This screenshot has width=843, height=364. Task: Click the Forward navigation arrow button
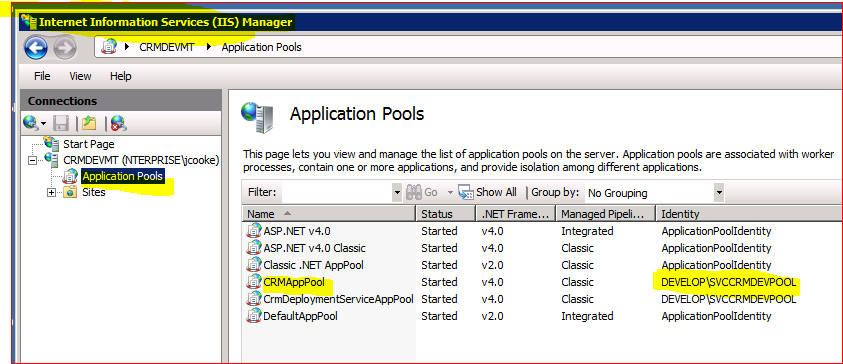65,49
